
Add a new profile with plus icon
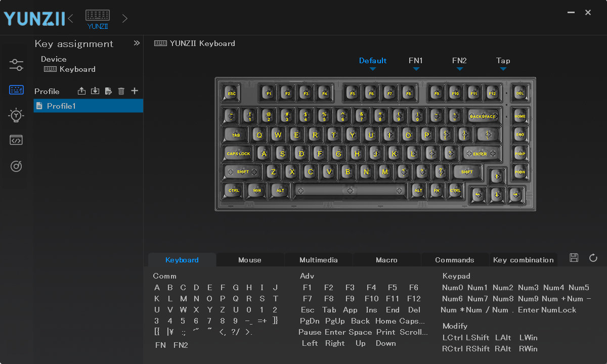click(x=135, y=91)
